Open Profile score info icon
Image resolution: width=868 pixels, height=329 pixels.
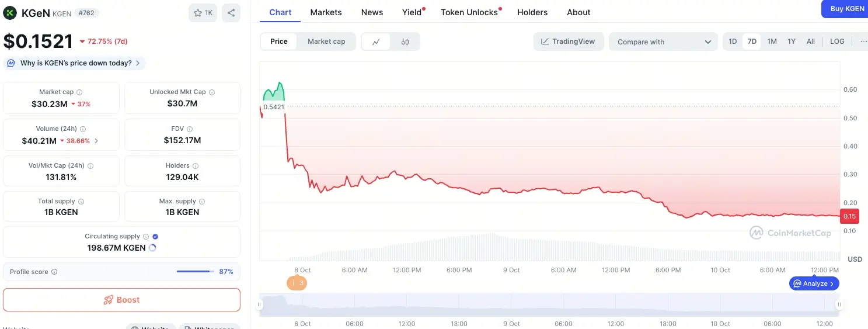pos(54,272)
